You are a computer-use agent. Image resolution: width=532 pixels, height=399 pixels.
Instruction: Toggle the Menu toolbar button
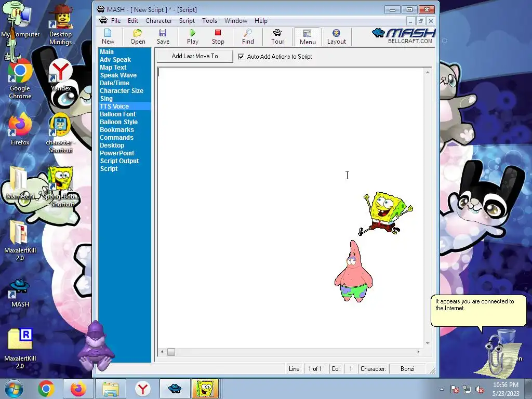coord(308,37)
